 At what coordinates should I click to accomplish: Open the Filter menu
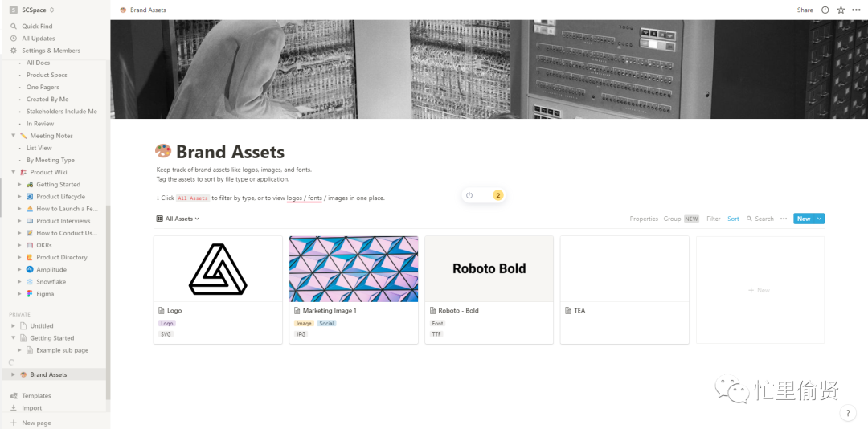point(713,219)
